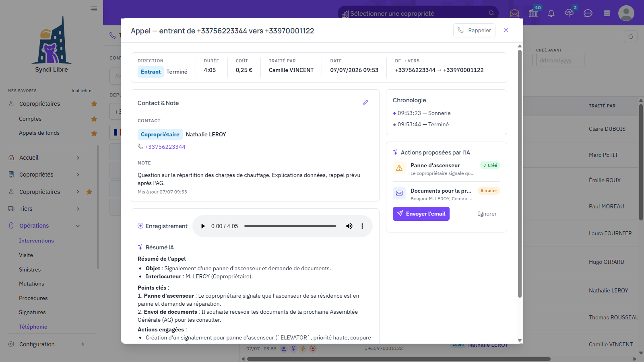Open the apps grid icon
This screenshot has width=644, height=362.
[607, 13]
